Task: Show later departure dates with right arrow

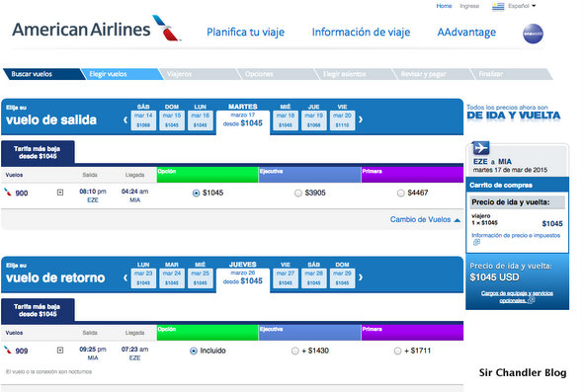Action: coord(361,119)
